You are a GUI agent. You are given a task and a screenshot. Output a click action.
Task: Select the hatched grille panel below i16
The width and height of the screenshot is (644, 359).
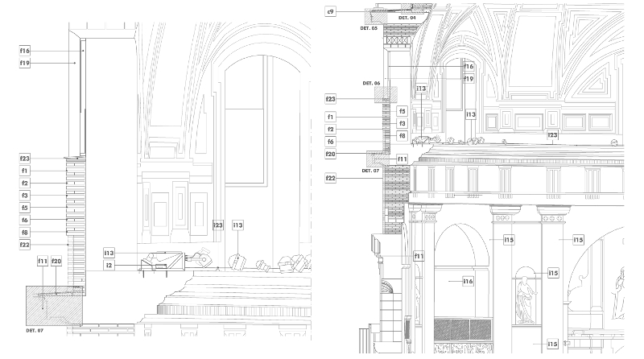tap(464, 329)
